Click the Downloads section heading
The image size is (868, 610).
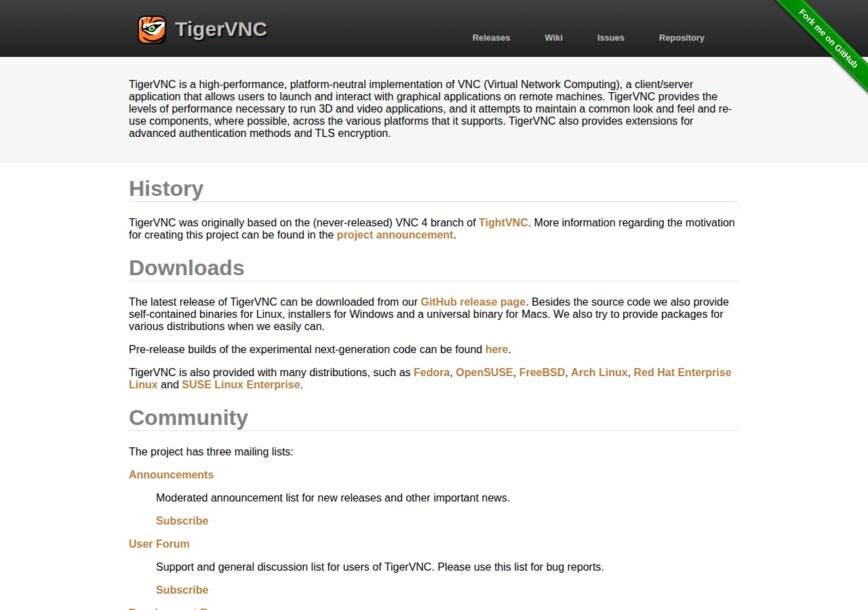coord(186,268)
